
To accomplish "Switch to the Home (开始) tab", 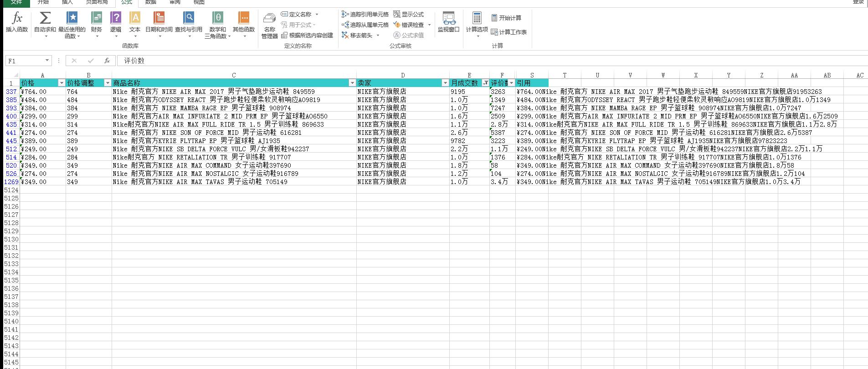I will 43,2.
